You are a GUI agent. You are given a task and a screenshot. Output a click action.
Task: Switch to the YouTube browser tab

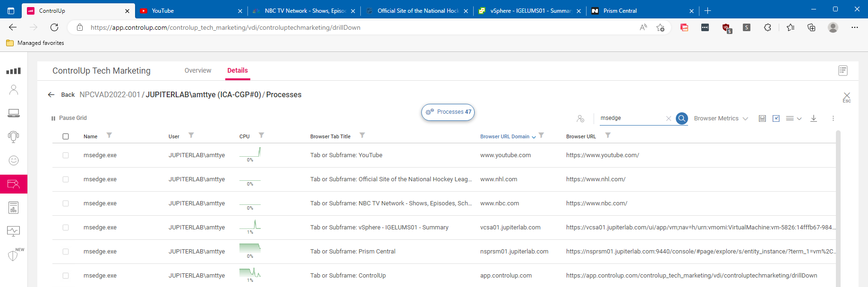[190, 11]
